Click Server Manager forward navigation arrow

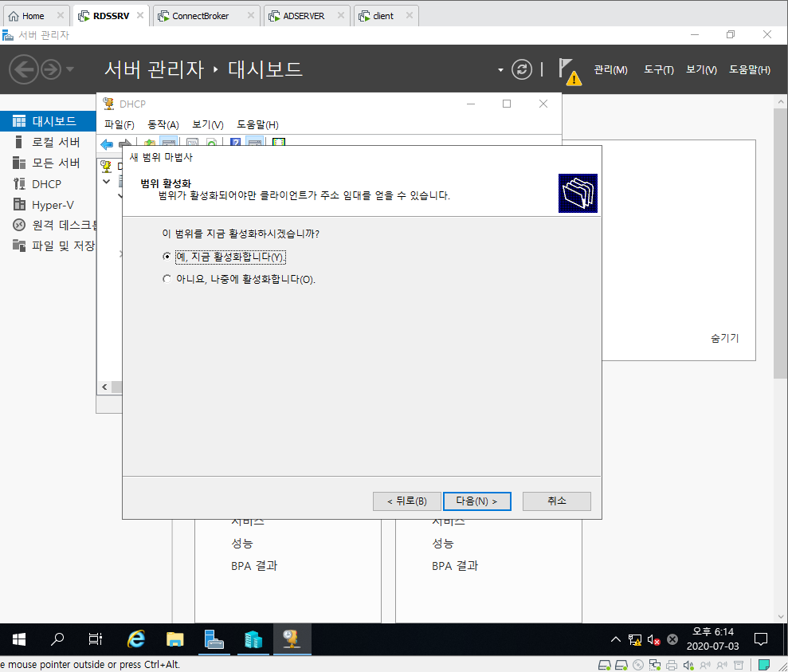pos(51,69)
